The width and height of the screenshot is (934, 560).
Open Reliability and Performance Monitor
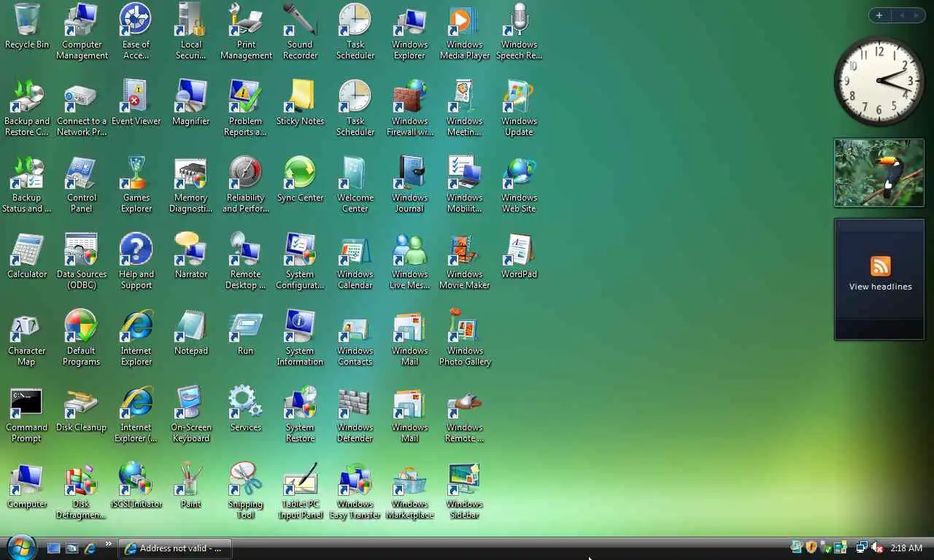pos(246,184)
